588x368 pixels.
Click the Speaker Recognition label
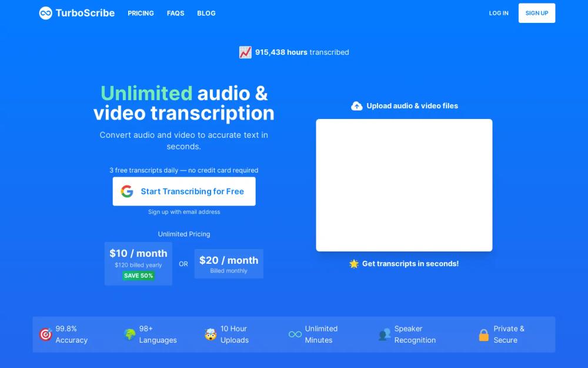(x=415, y=334)
